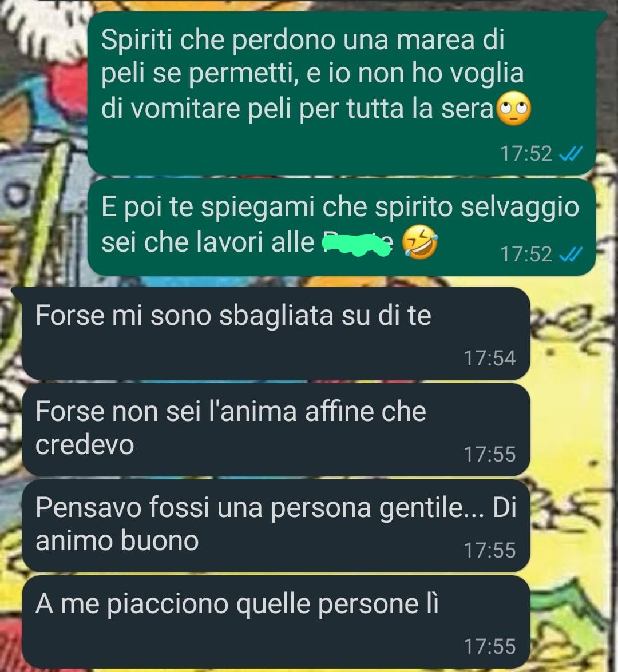Click the green redacted word scribble
Screen dimensions: 618x672
click(357, 244)
